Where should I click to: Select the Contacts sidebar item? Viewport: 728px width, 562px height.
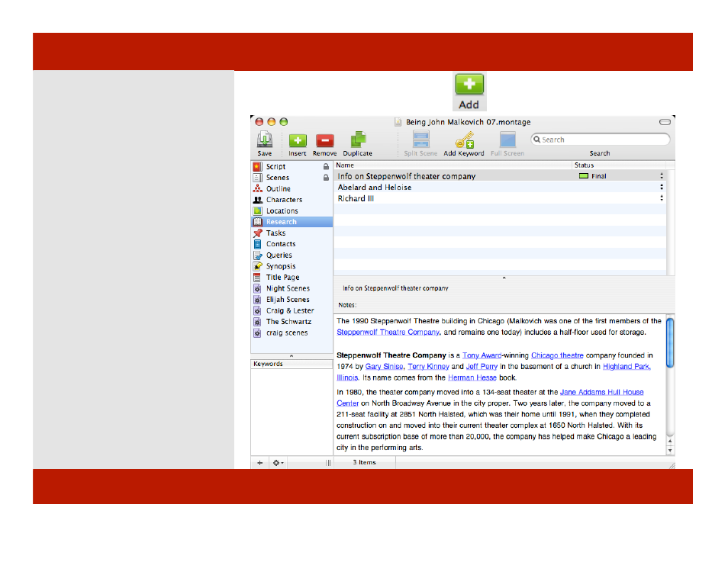coord(292,244)
